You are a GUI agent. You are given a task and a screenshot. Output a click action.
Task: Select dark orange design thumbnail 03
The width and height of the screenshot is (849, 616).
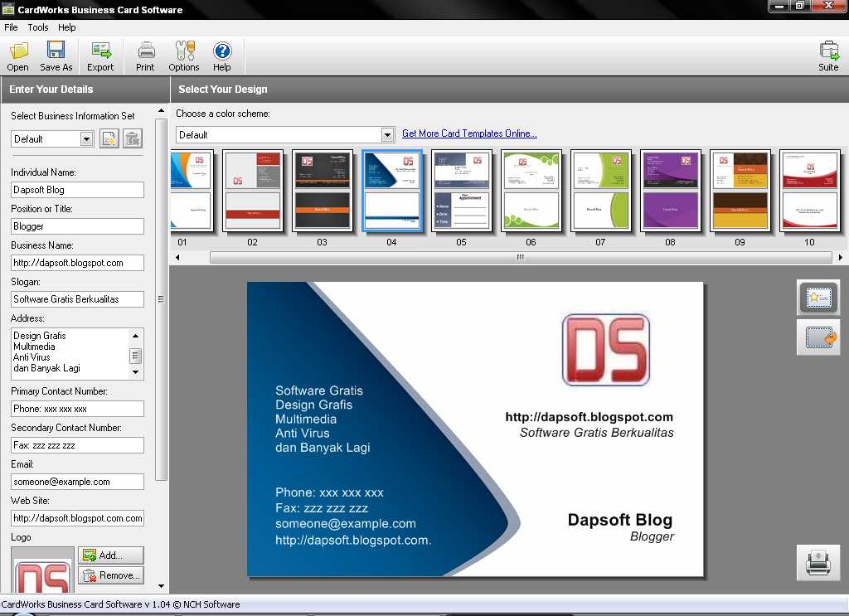323,191
